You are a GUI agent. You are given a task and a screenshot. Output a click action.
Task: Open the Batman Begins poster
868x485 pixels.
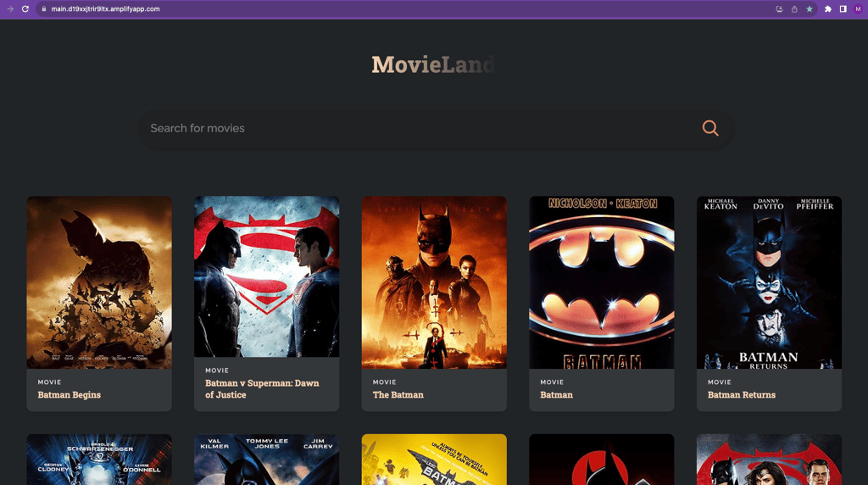99,282
